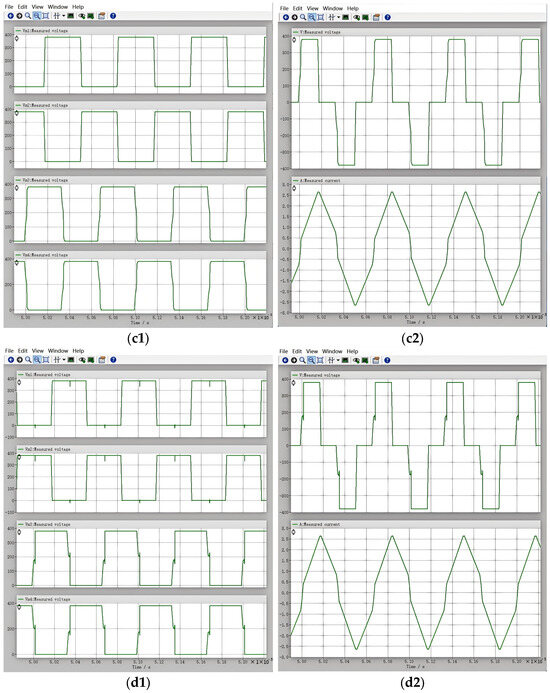Toggle the eye trace visibility icon in scope (d2)
This screenshot has height=693, width=550.
356,360
